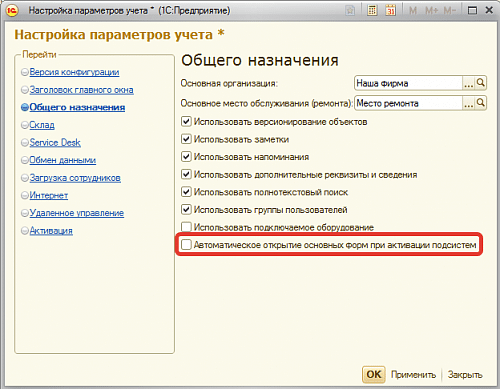Toggle Использовать полнотекстовый поиск checkbox
Viewport: 500px width, 389px height.
coord(186,192)
